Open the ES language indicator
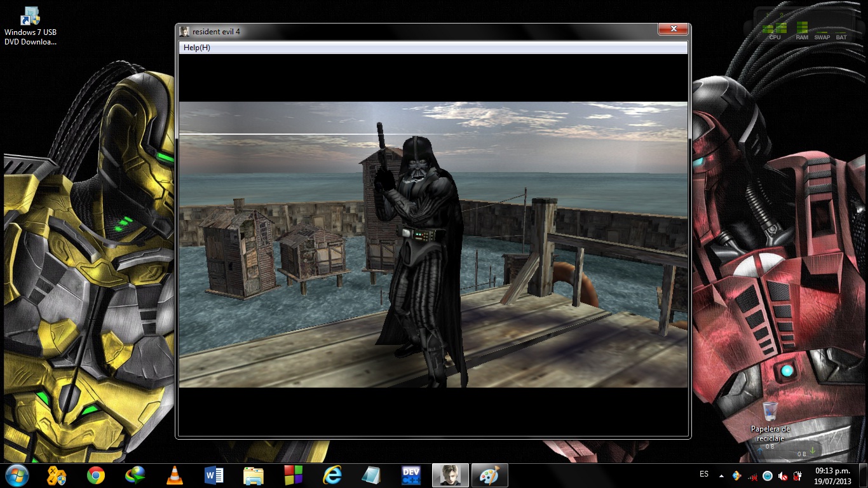The image size is (868, 488). pyautogui.click(x=704, y=475)
